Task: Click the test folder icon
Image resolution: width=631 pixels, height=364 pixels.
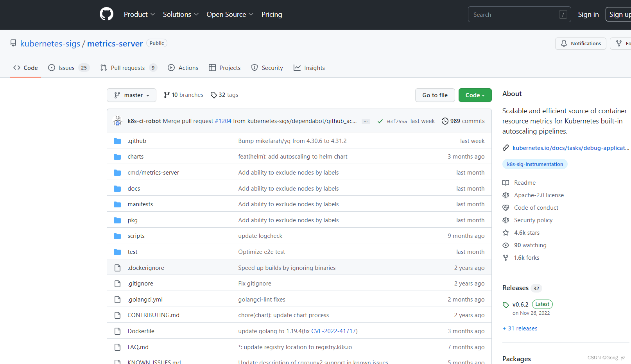Action: click(x=117, y=252)
